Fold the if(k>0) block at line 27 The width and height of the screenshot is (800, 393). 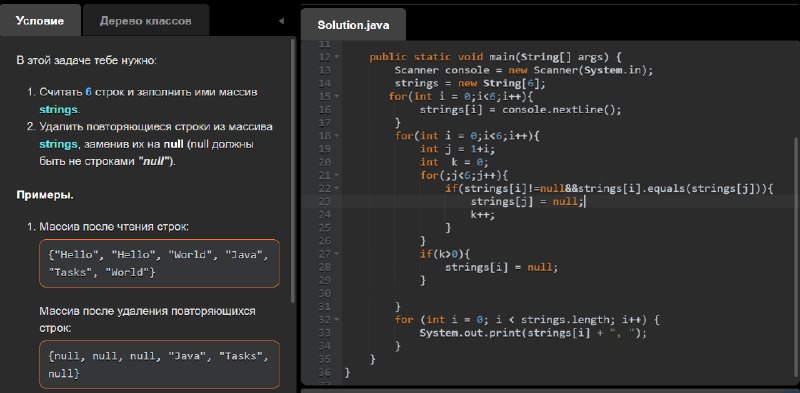[336, 254]
